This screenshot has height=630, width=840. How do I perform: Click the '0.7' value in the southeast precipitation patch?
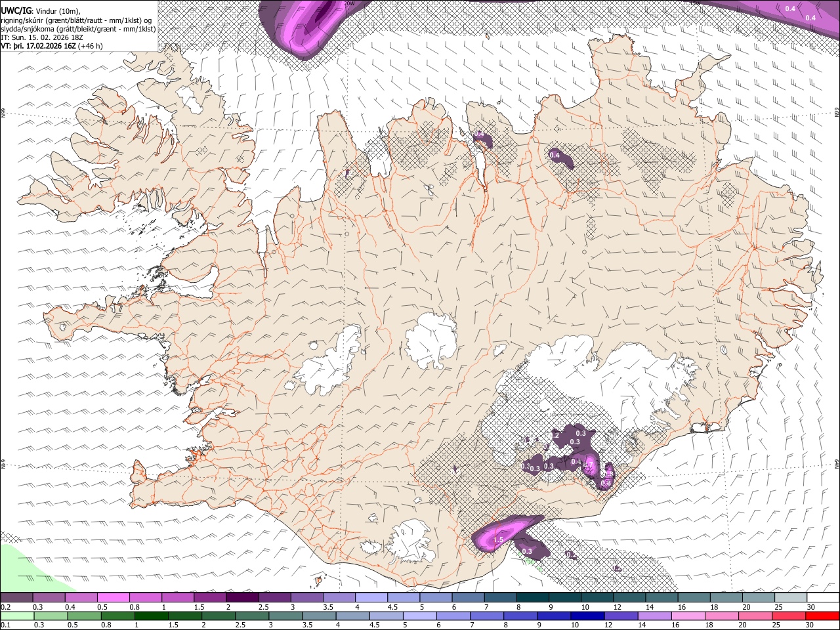[589, 466]
